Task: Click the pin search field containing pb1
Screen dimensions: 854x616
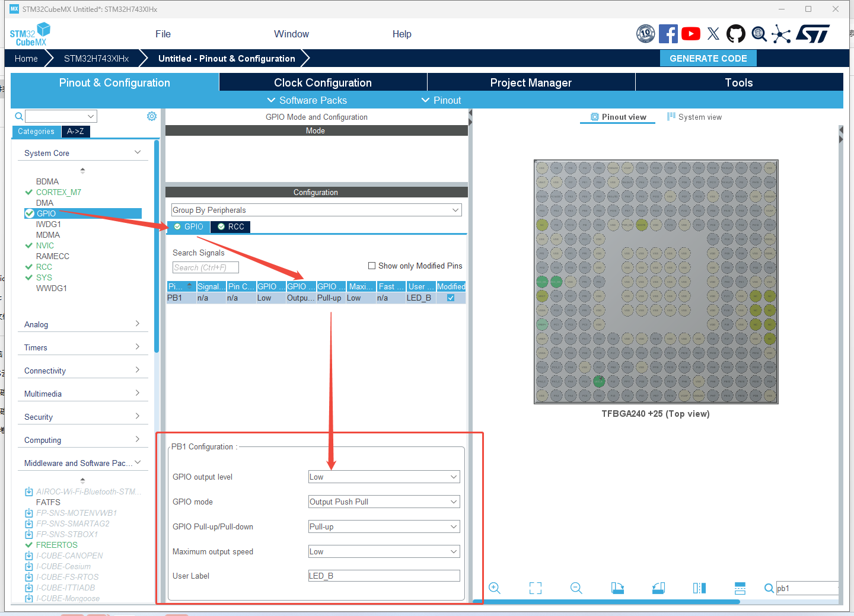Action: click(x=807, y=588)
